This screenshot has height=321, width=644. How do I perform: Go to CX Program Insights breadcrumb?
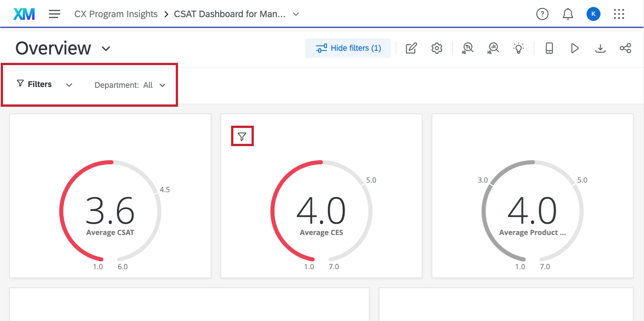pos(116,14)
